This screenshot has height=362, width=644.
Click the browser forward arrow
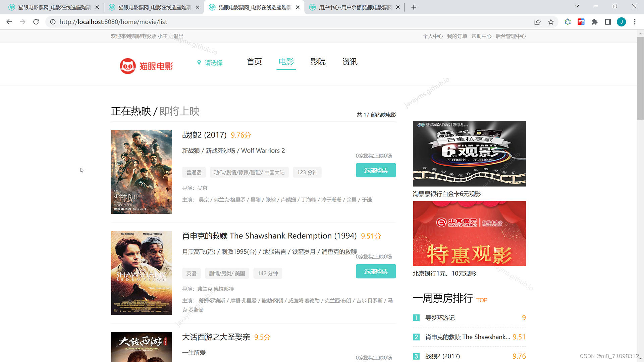click(x=22, y=22)
